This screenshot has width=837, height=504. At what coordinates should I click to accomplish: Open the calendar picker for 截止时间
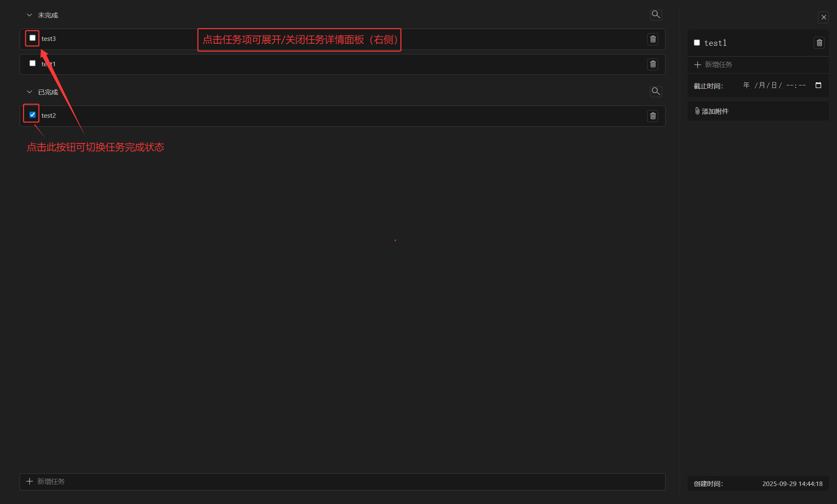click(818, 85)
